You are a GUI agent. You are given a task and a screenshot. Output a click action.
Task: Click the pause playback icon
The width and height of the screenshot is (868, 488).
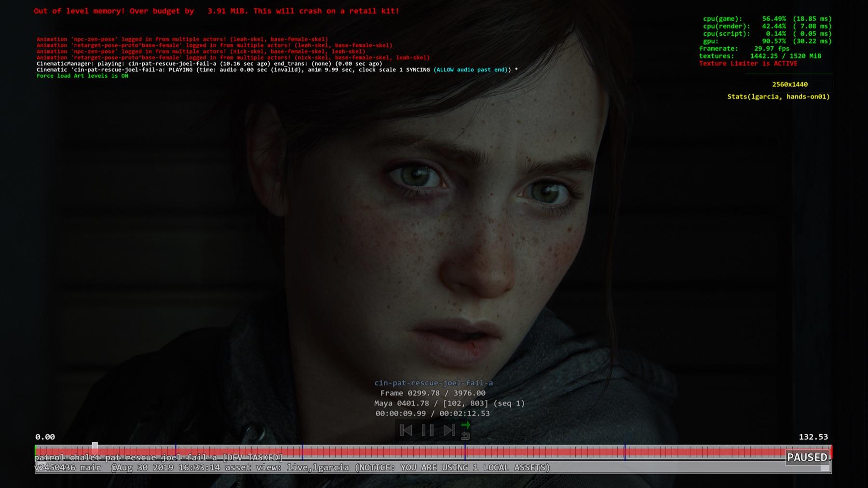[x=427, y=430]
